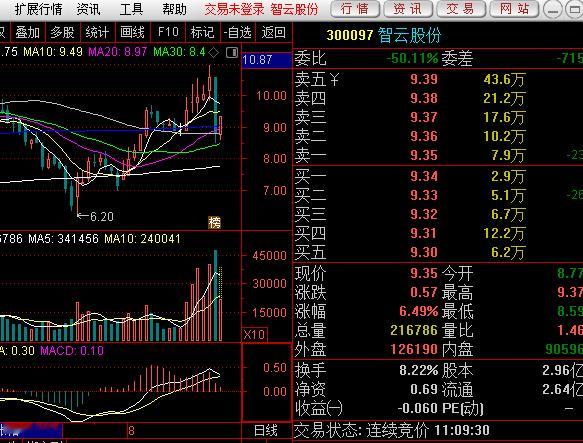Select 标记 in chart toolbar
Viewport: 583px width, 443px height.
202,32
